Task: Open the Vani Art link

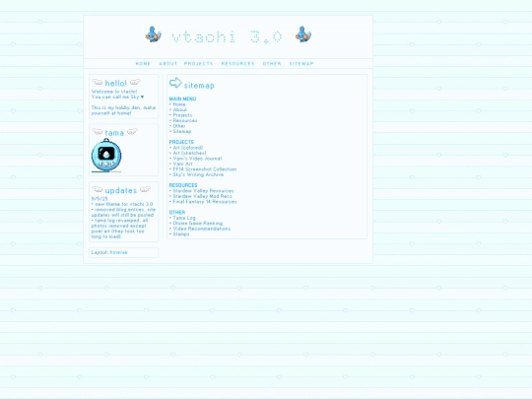Action: pos(182,165)
